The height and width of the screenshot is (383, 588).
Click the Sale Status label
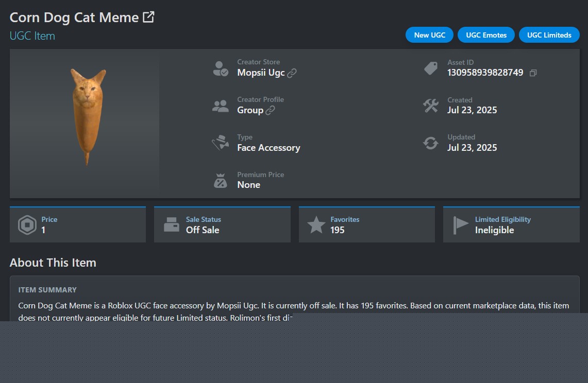[203, 219]
